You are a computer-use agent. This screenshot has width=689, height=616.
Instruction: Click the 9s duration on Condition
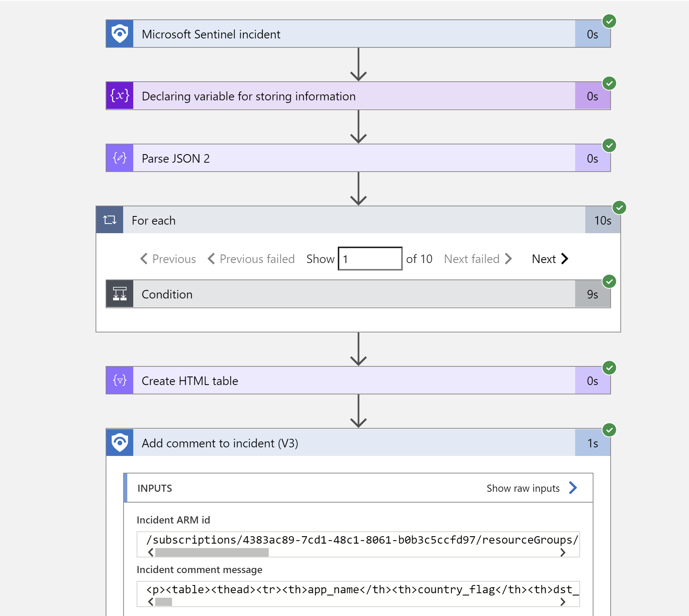pyautogui.click(x=593, y=294)
